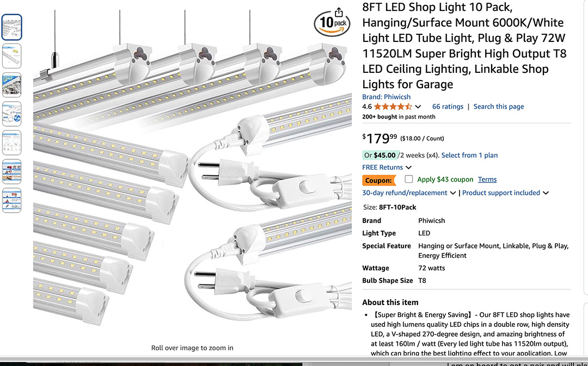
Task: Open the coupon Terms link
Action: tap(487, 179)
